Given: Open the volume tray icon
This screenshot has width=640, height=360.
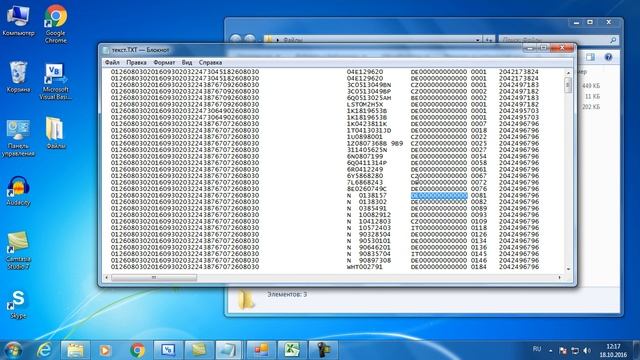Looking at the screenshot, I should pos(587,351).
